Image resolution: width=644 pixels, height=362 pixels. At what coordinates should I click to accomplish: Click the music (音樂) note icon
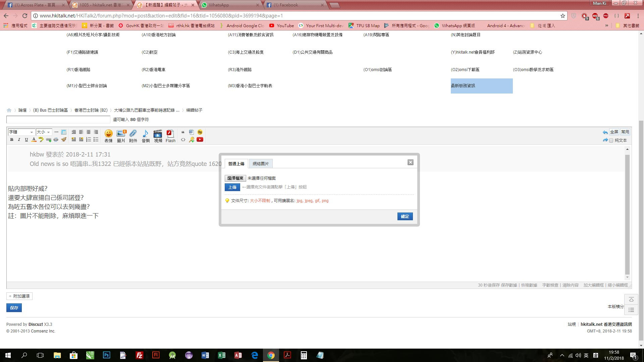tap(145, 134)
